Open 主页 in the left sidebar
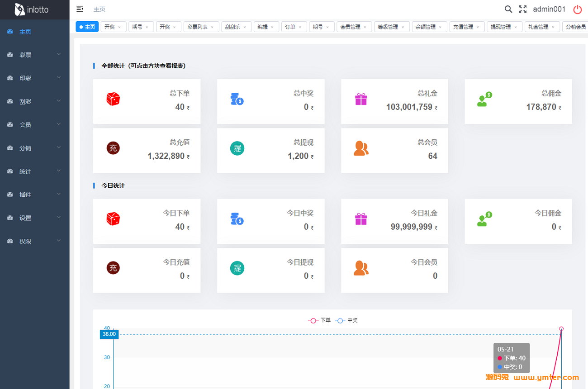588x389 pixels. click(x=35, y=32)
